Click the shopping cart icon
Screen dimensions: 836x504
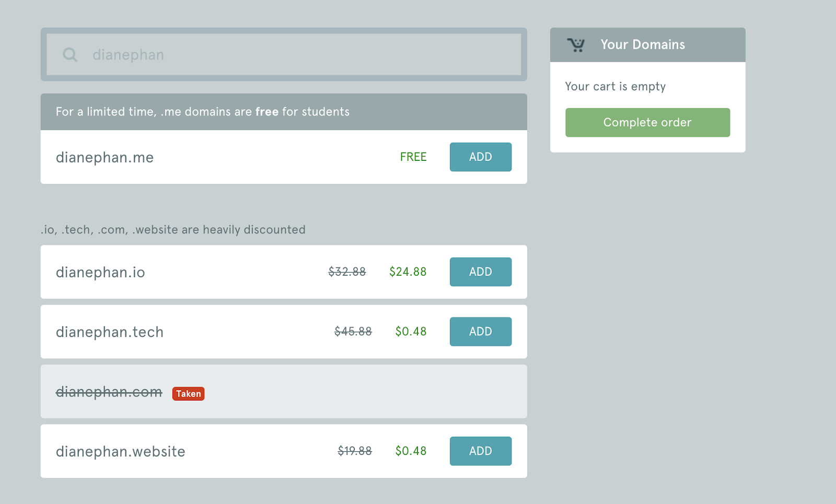[x=576, y=45]
